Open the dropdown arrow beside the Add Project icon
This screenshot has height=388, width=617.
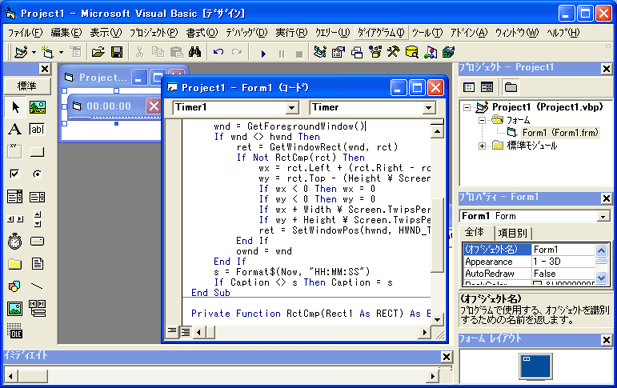(x=34, y=52)
